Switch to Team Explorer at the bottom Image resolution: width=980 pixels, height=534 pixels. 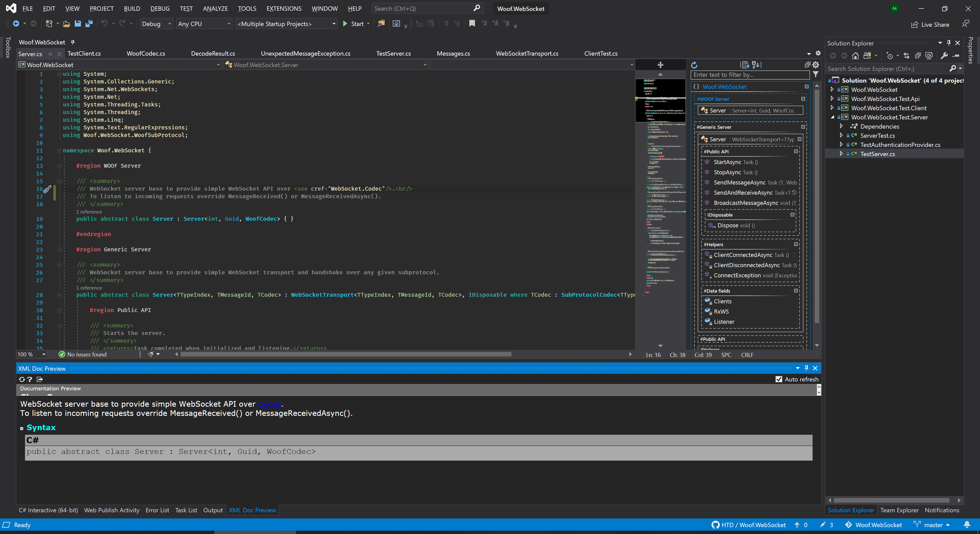click(x=899, y=510)
